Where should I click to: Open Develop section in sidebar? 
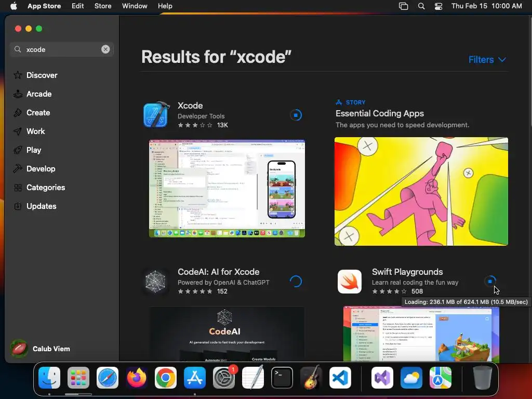34,169
